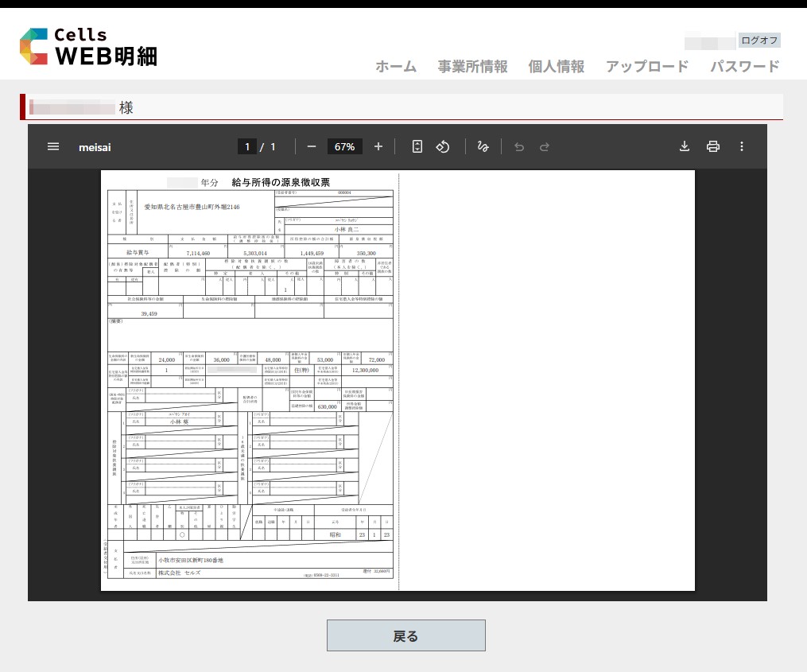Click the fit to page icon
Viewport: 807px width, 672px height.
click(417, 146)
